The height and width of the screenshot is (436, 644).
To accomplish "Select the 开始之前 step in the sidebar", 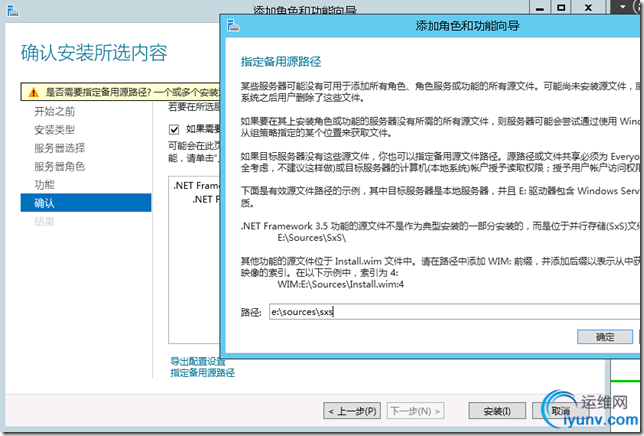I will [55, 111].
